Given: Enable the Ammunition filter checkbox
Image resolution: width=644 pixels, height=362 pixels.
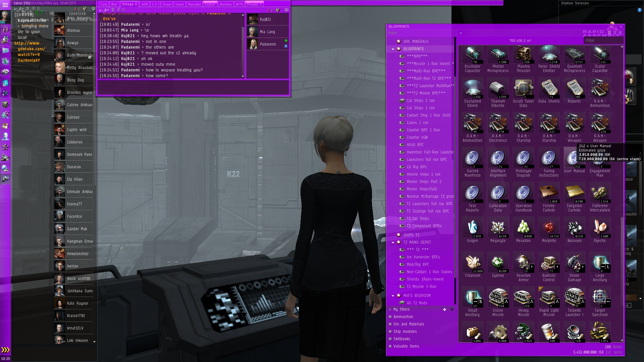Looking at the screenshot, I should tap(390, 317).
